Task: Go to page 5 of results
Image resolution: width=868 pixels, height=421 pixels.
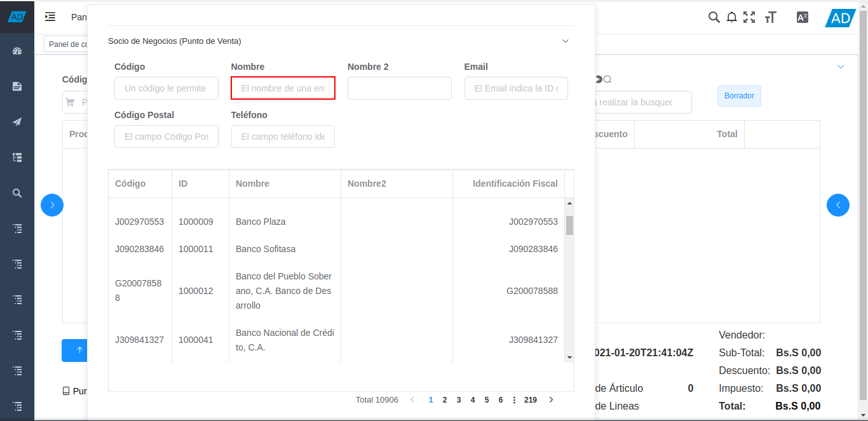Action: point(487,400)
